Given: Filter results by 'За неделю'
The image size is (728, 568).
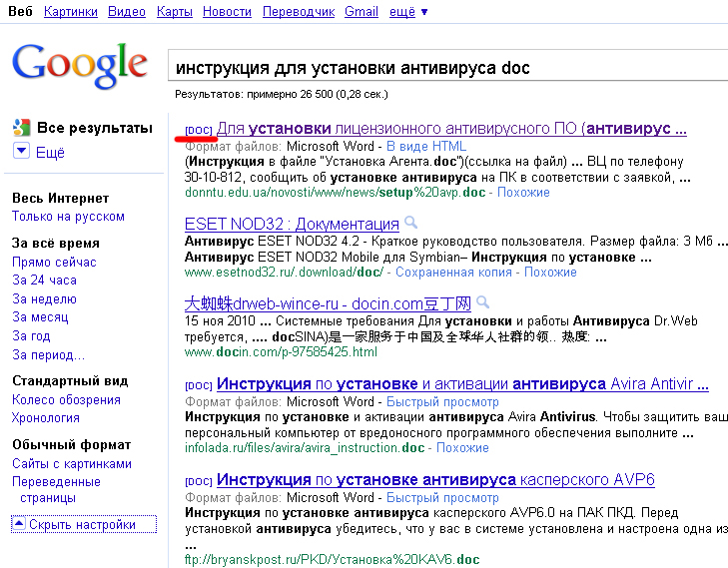Looking at the screenshot, I should [x=44, y=299].
